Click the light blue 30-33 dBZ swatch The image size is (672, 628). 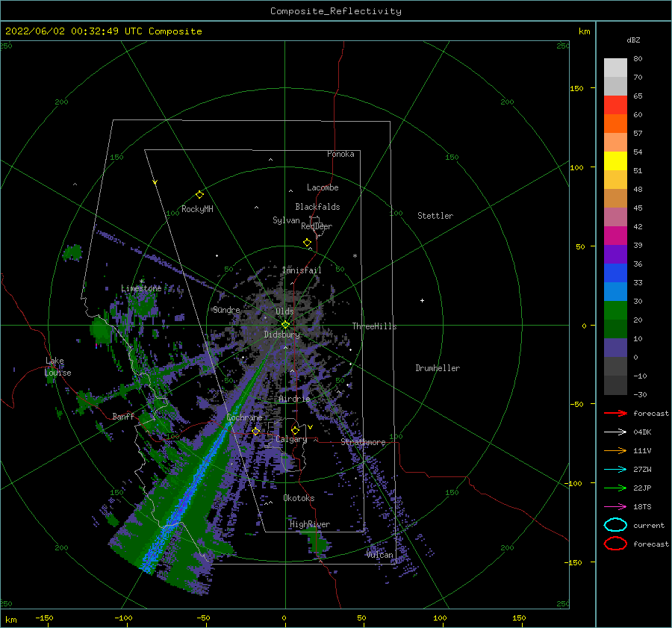(x=615, y=291)
